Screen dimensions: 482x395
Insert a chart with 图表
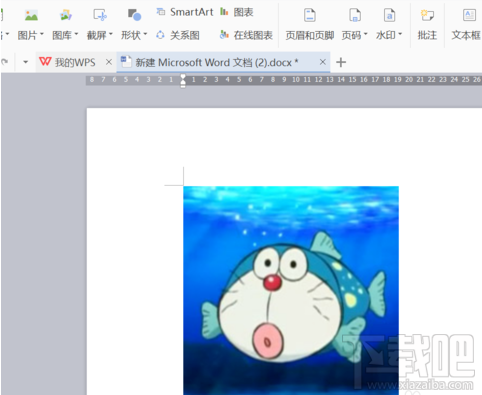tap(237, 12)
